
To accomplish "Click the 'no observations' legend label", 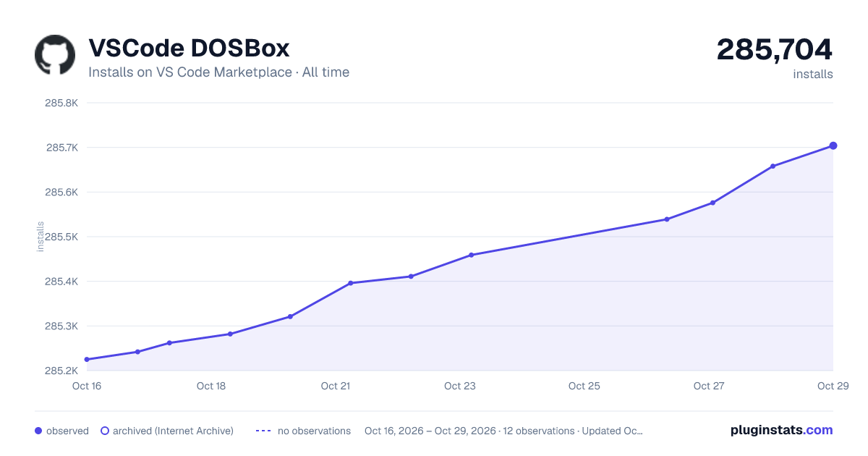I will 314,431.
